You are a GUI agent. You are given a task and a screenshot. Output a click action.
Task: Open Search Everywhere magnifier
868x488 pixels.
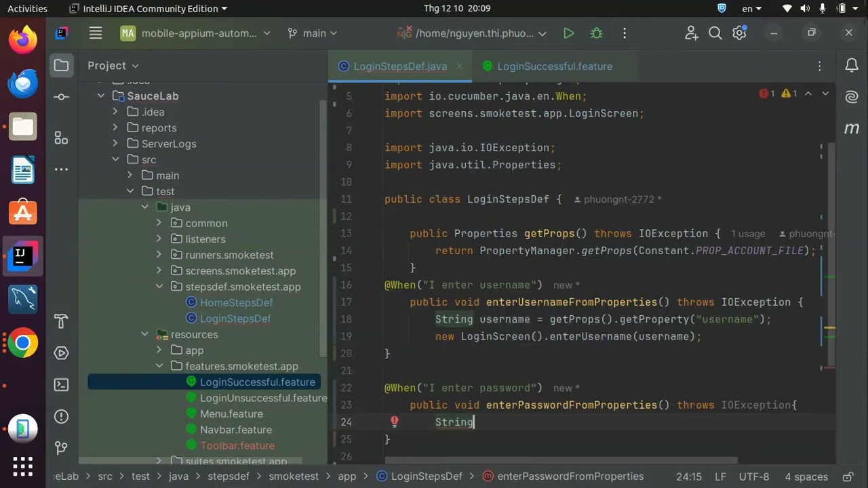715,33
